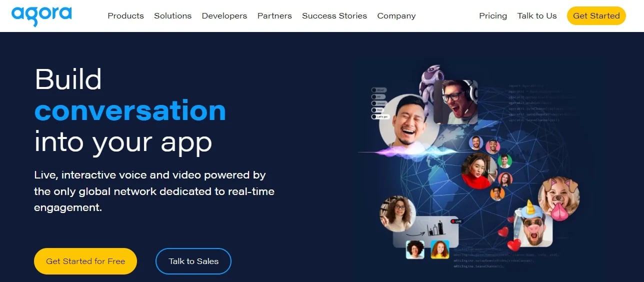Open the Products menu
644x282 pixels.
(125, 16)
